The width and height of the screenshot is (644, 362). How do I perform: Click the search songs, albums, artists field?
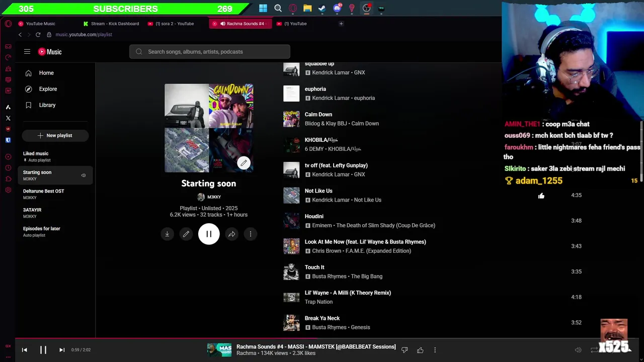(210, 52)
